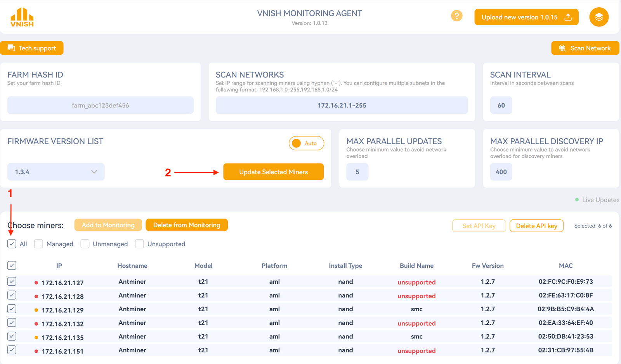Viewport: 621px width, 364px height.
Task: Click the VNISH logo
Action: [22, 17]
